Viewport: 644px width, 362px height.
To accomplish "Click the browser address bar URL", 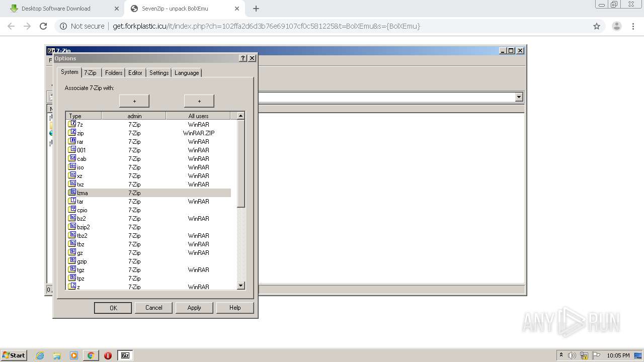I will coord(267,26).
